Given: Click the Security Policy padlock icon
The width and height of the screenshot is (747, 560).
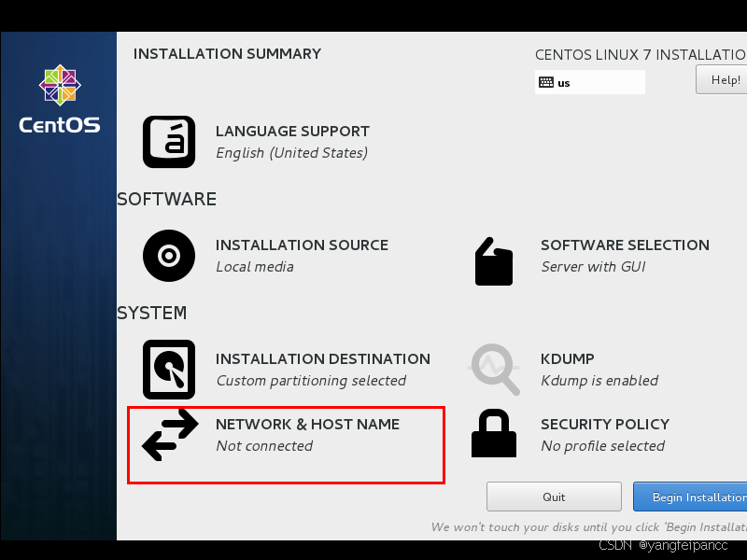Looking at the screenshot, I should [x=494, y=433].
